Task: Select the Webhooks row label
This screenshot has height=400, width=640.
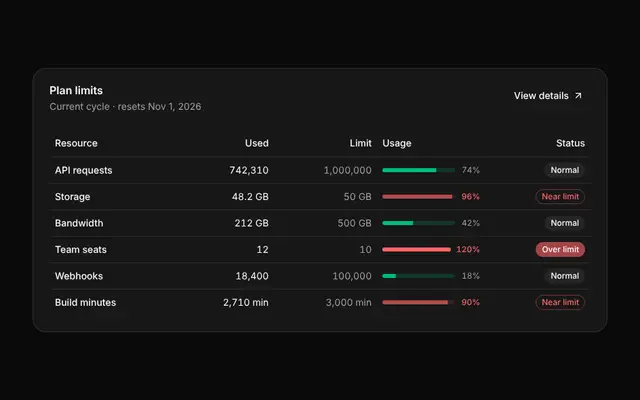Action: 79,276
